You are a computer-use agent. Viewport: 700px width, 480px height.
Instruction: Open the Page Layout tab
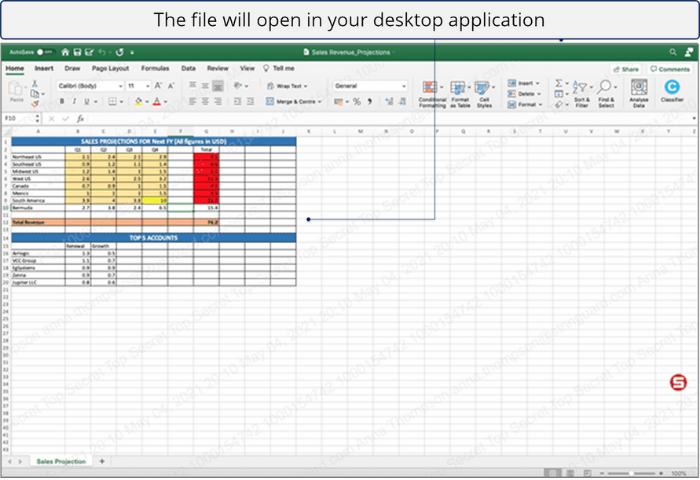111,68
